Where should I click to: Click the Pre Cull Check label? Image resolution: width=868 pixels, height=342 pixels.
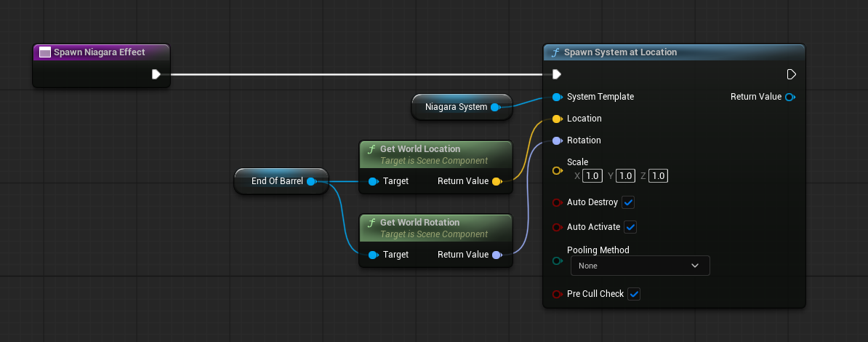595,294
